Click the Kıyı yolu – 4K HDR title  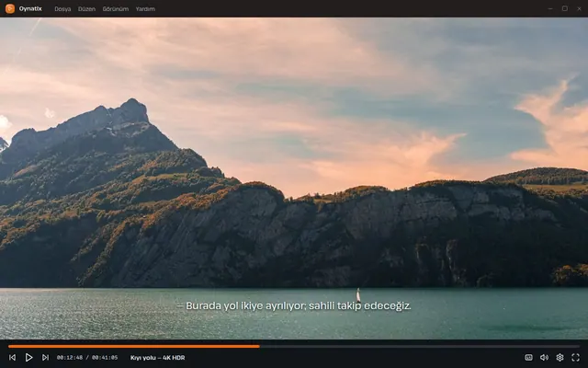[x=157, y=358]
